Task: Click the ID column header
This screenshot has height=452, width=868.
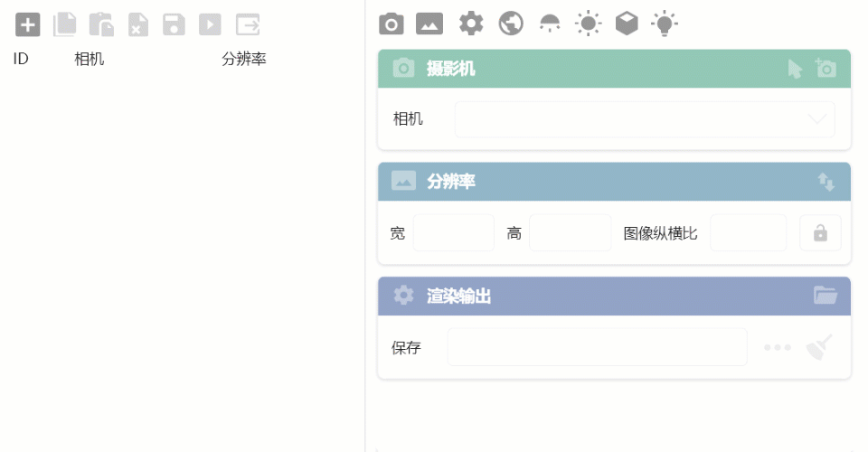Action: click(x=21, y=59)
